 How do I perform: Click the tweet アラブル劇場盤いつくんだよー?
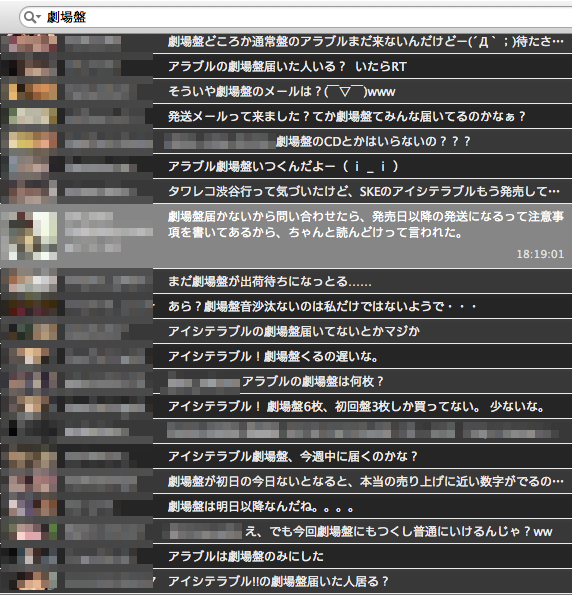pos(286,166)
